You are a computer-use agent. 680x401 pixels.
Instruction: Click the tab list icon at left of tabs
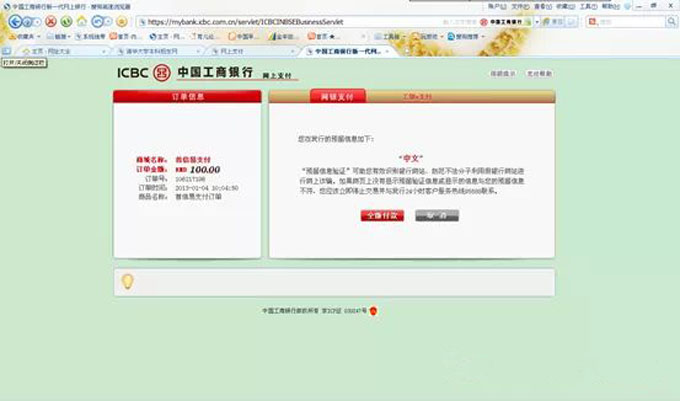click(x=7, y=51)
